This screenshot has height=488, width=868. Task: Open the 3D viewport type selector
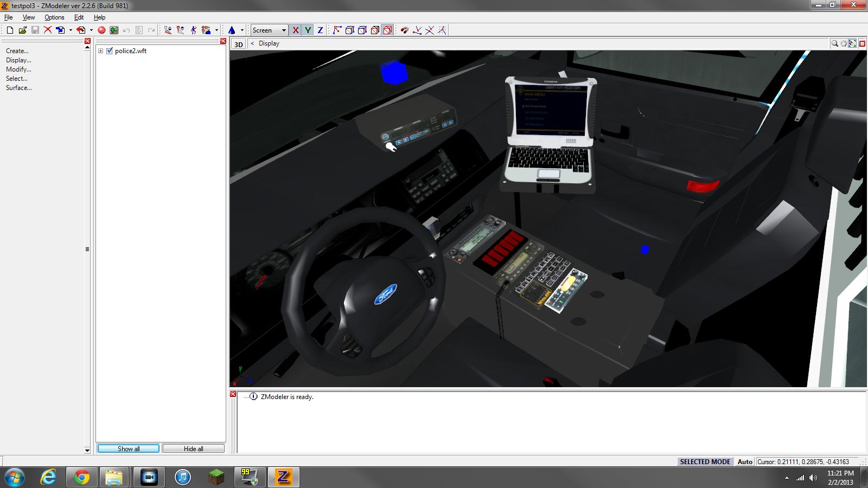point(238,44)
